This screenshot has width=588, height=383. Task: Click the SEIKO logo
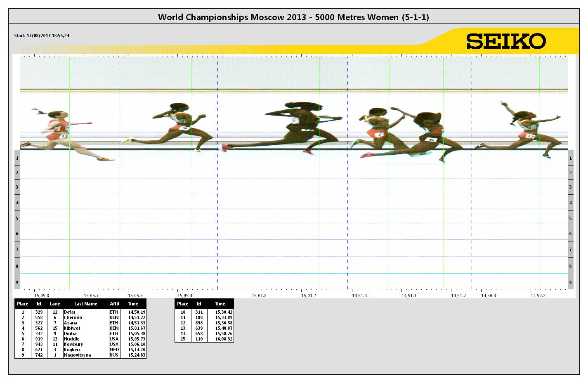coord(506,41)
